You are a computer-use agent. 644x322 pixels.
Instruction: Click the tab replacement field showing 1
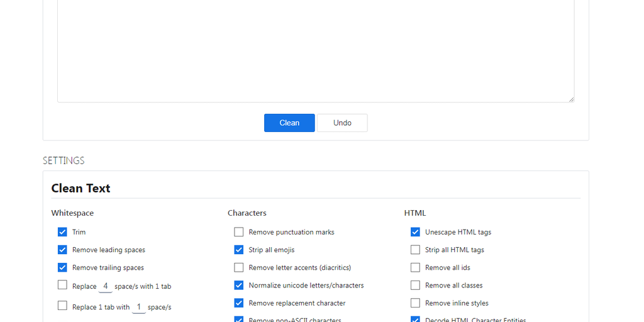click(138, 307)
